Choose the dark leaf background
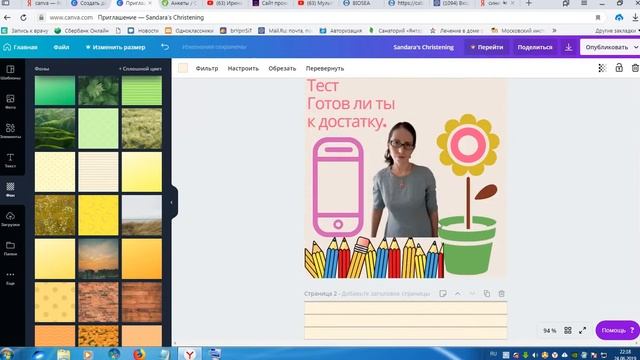 pos(98,90)
